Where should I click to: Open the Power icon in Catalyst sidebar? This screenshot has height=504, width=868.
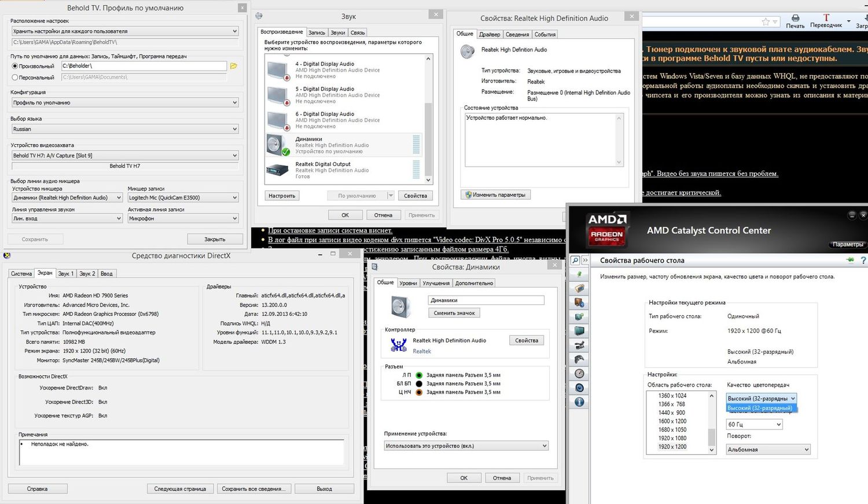point(579,388)
